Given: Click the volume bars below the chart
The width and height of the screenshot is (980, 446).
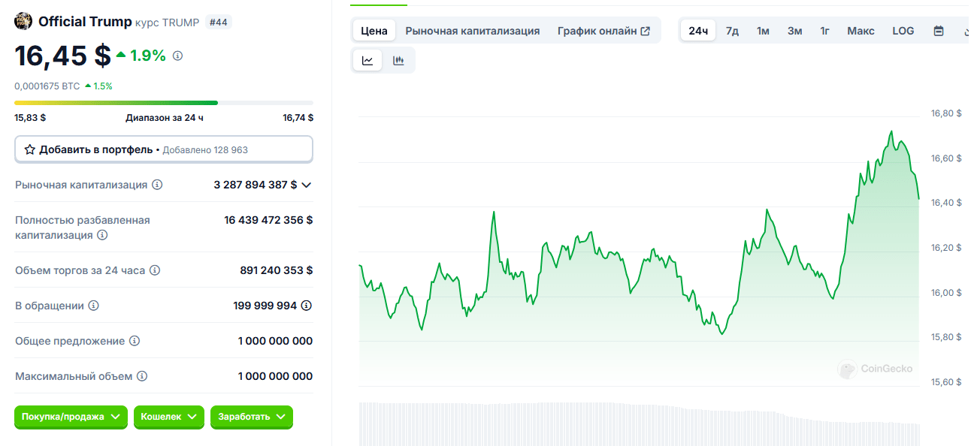Looking at the screenshot, I should 639,423.
